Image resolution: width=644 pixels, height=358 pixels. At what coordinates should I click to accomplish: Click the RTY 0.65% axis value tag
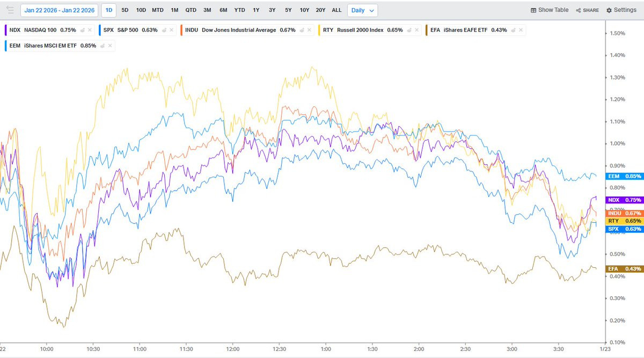(x=624, y=221)
